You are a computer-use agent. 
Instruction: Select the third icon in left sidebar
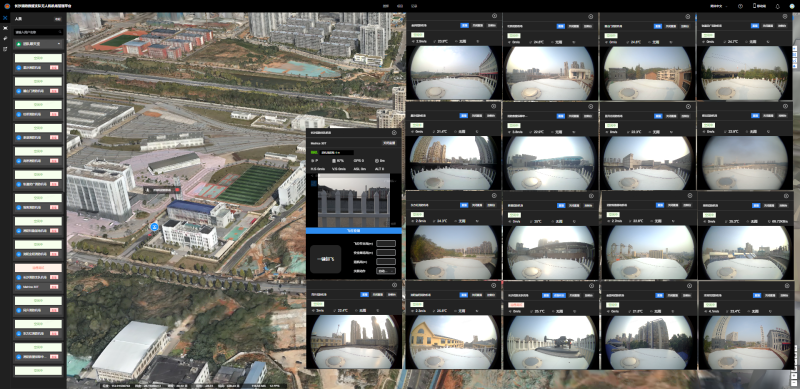tap(5, 38)
